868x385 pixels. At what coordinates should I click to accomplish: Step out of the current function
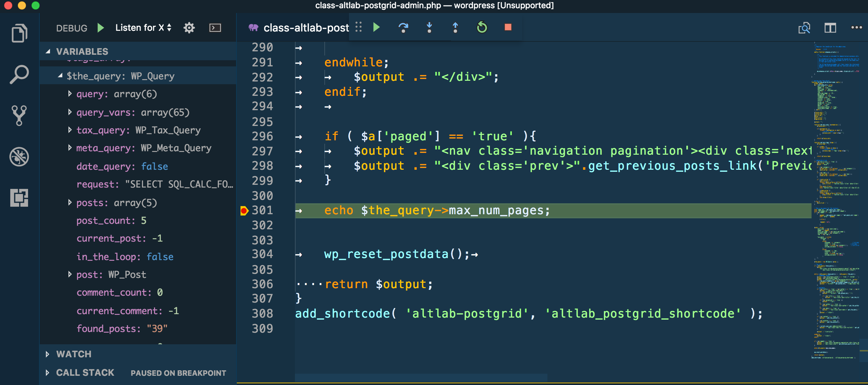455,28
